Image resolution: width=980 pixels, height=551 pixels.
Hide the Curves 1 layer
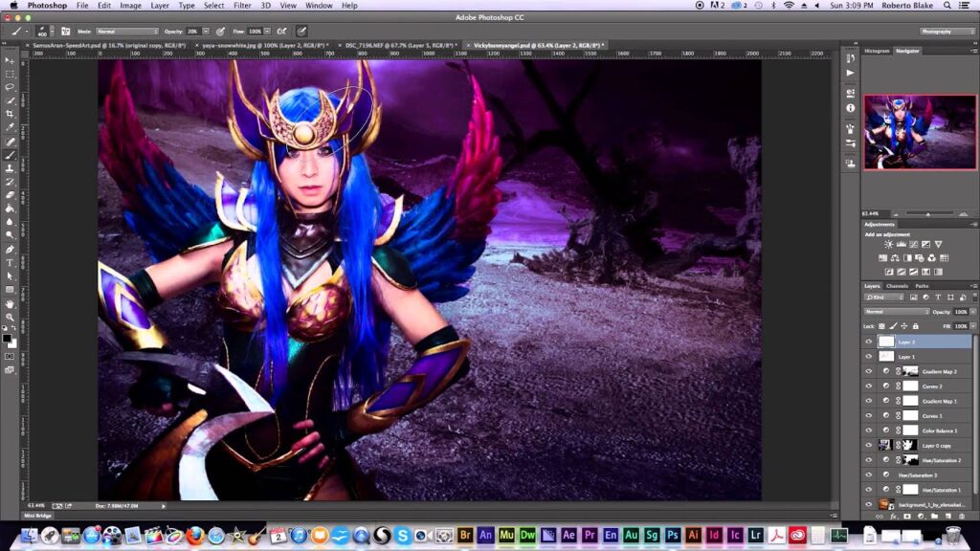tap(868, 415)
